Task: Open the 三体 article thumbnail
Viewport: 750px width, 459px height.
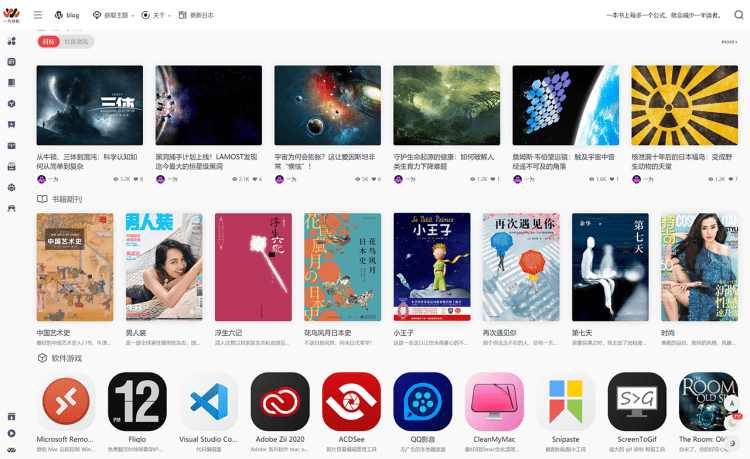Action: (x=89, y=105)
